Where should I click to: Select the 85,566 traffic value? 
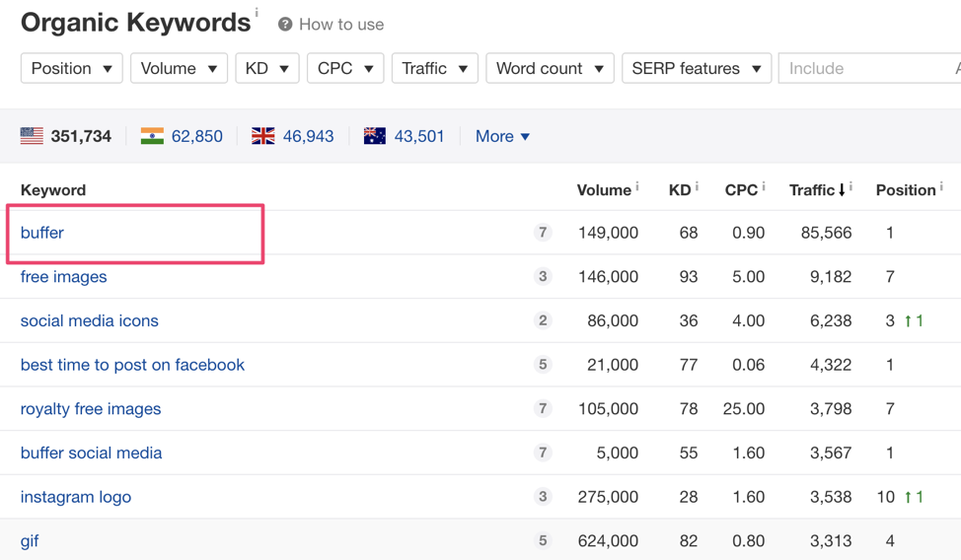click(x=826, y=233)
